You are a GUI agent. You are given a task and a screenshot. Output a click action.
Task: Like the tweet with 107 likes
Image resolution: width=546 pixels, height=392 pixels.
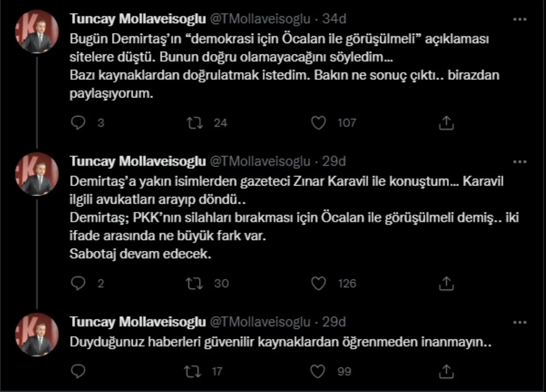click(x=319, y=123)
